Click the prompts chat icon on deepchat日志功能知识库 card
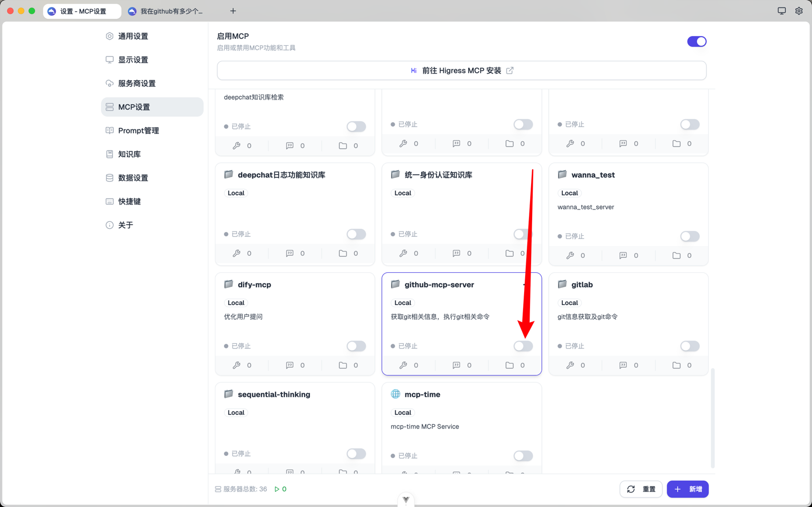Screen dimensions: 812x507 pos(289,253)
